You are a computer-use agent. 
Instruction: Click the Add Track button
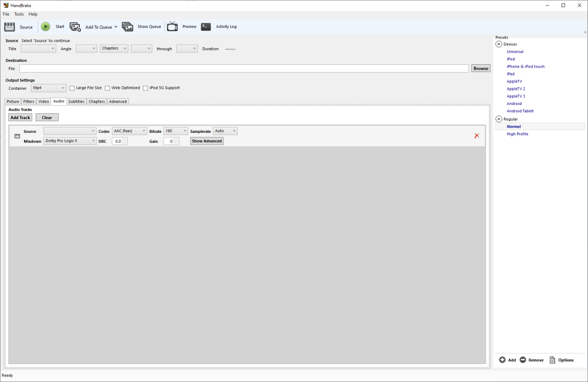tap(21, 118)
